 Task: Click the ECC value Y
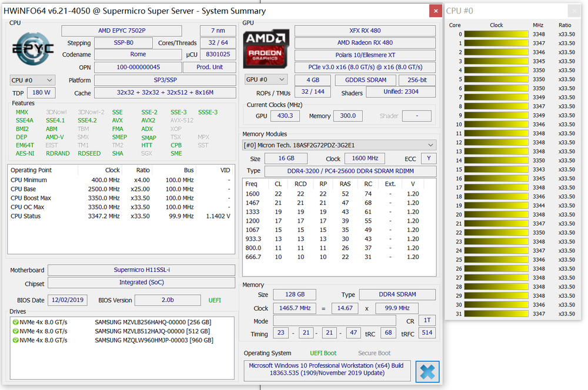click(429, 159)
